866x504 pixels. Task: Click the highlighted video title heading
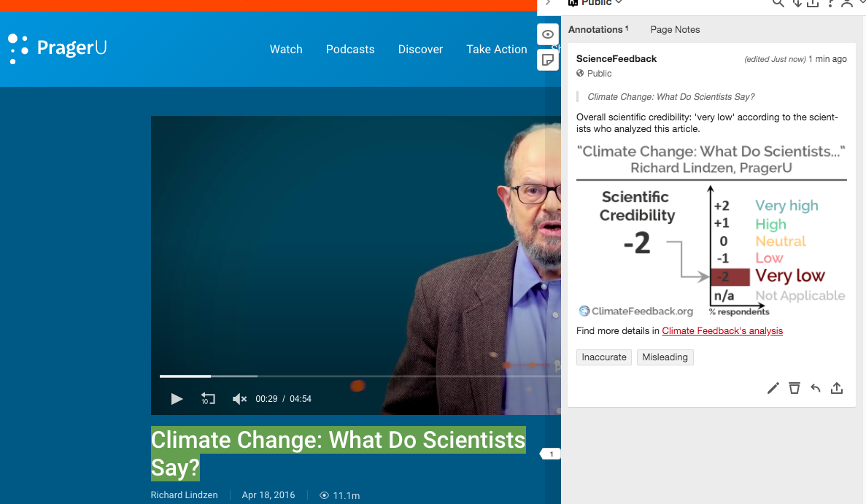tap(338, 454)
